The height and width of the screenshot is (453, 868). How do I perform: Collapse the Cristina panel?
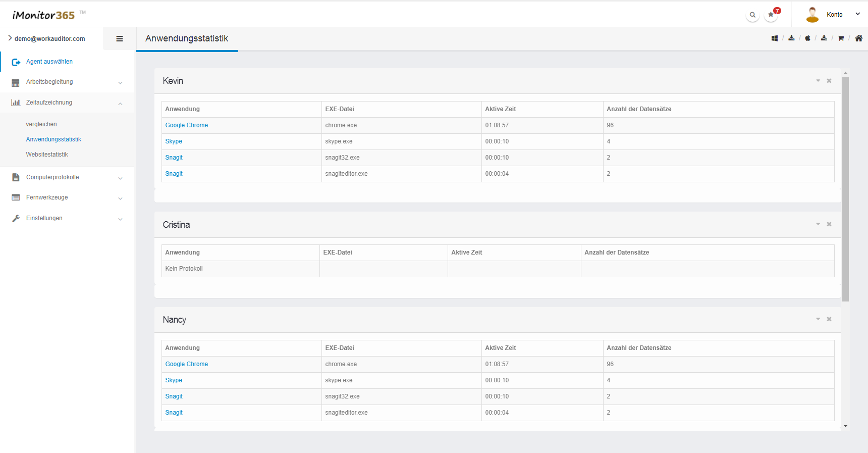tap(818, 224)
